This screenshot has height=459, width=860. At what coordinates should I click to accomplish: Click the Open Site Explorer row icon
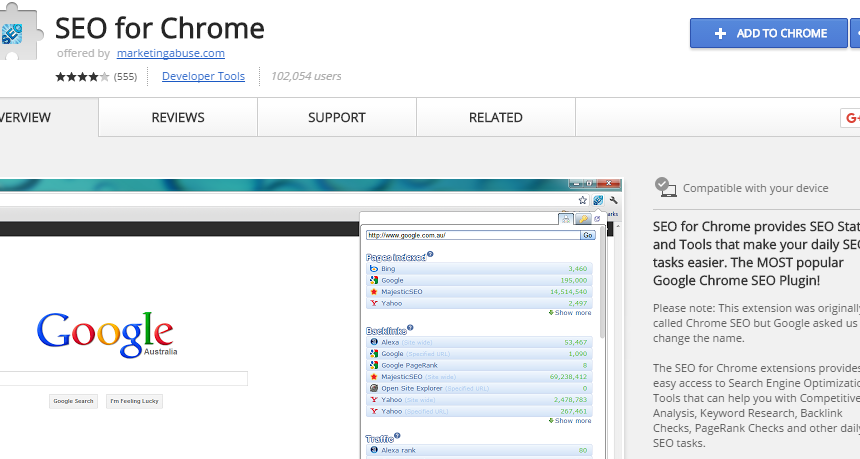coord(374,388)
